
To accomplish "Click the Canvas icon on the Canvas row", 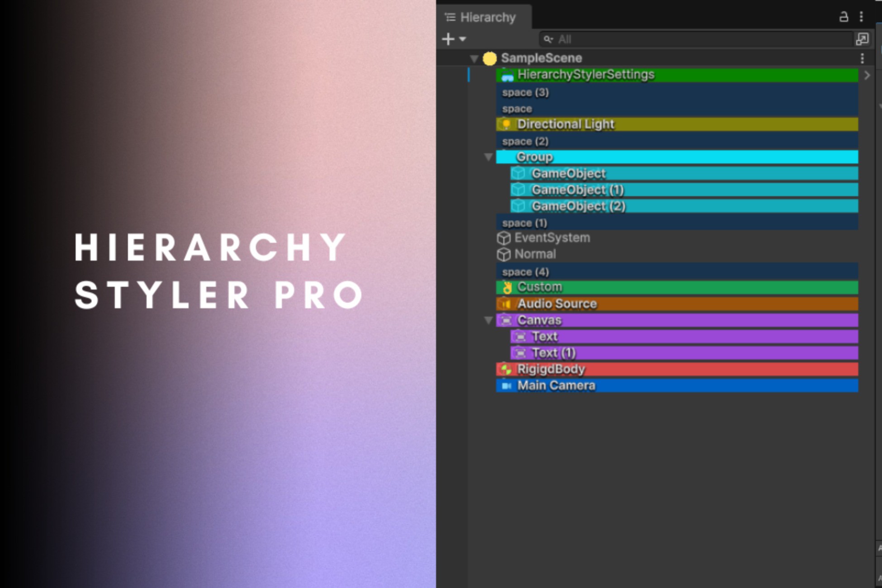I will (506, 320).
